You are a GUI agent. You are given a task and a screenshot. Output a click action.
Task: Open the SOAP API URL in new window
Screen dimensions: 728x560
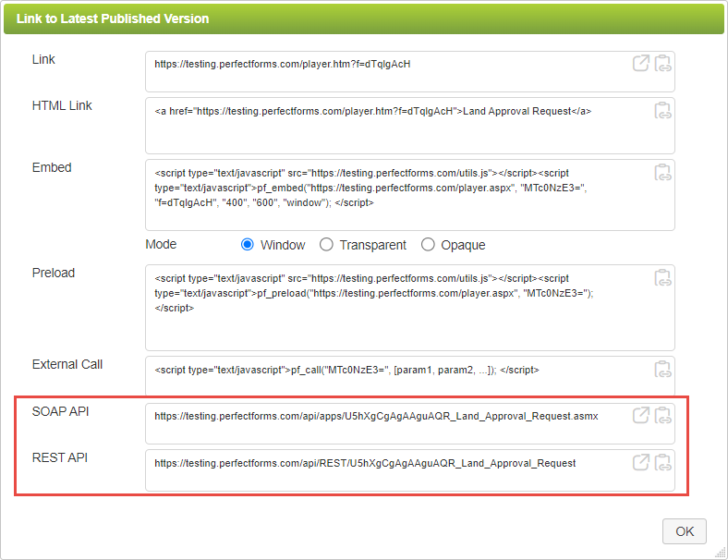[641, 415]
